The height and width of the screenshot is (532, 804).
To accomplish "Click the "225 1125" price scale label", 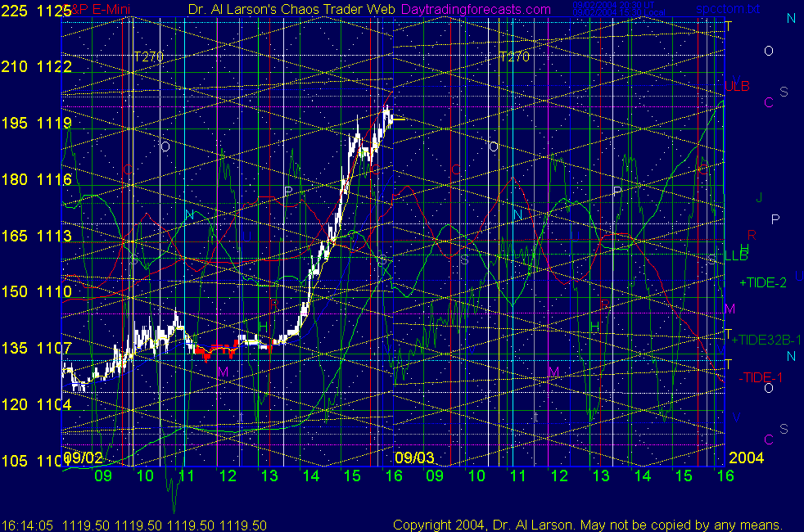I will [36, 11].
